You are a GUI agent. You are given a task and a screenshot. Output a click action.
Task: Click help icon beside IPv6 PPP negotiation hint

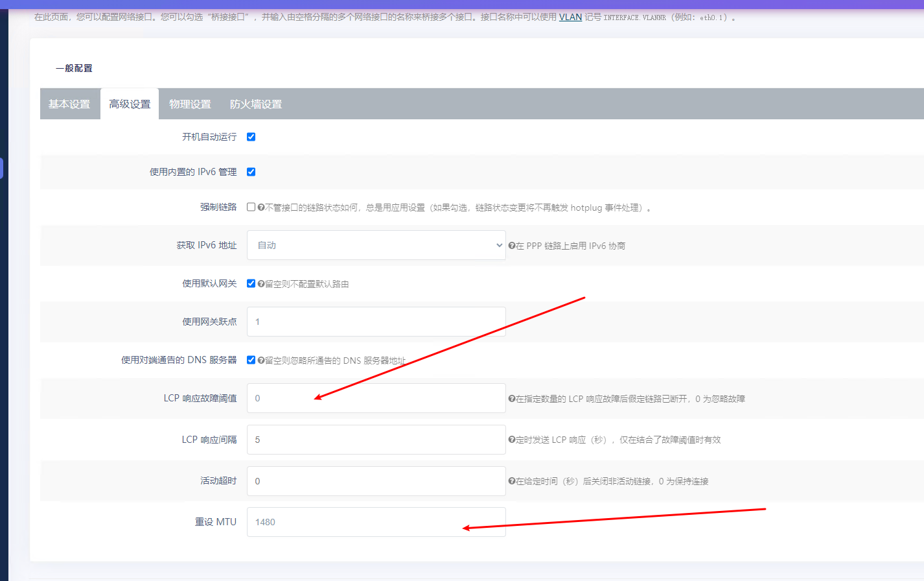pos(512,246)
